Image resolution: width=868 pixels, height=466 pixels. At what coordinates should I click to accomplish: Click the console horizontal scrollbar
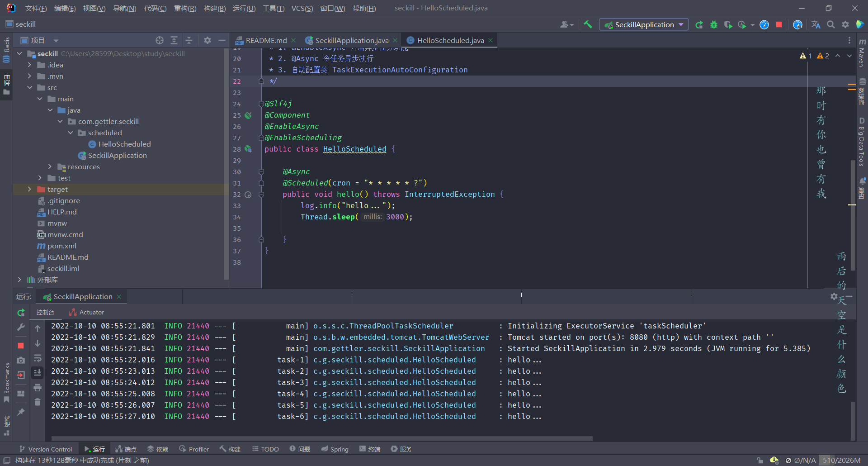coord(322,438)
